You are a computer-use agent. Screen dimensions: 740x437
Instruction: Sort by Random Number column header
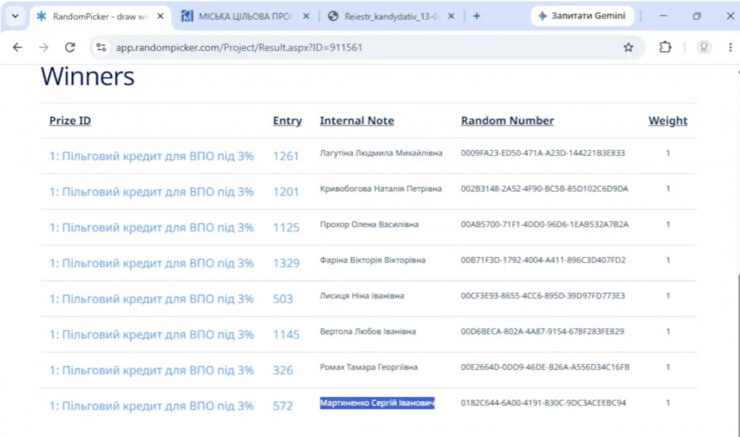click(x=507, y=121)
